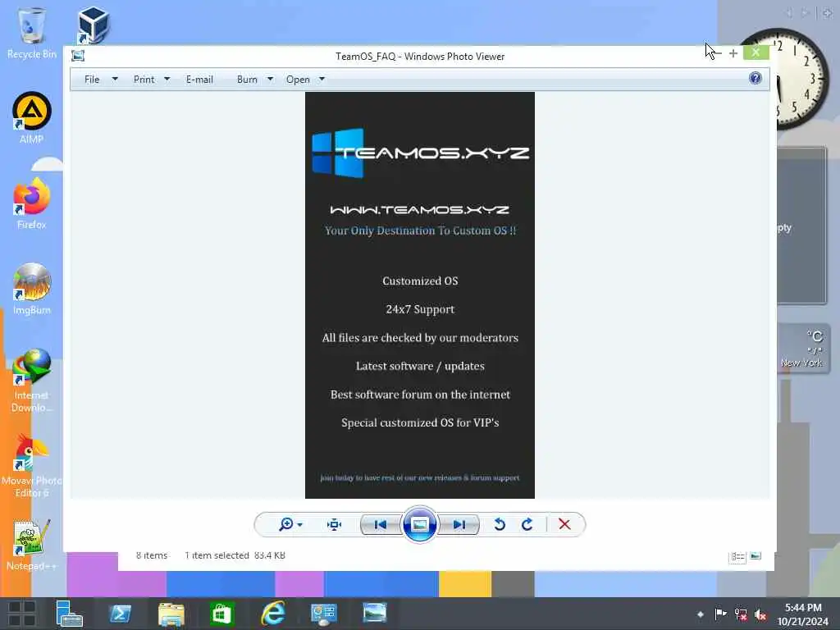Click the Actual size fit button

click(335, 524)
